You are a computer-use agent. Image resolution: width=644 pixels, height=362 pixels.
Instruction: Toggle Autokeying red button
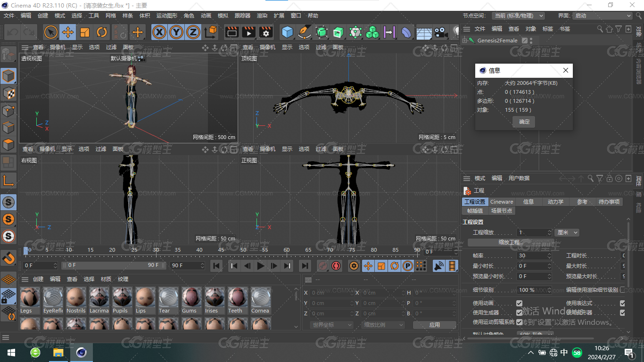point(336,266)
